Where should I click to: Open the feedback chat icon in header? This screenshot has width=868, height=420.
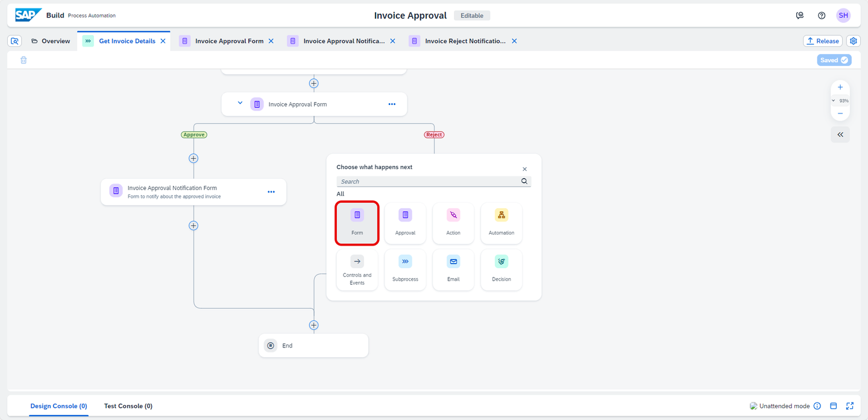click(800, 16)
